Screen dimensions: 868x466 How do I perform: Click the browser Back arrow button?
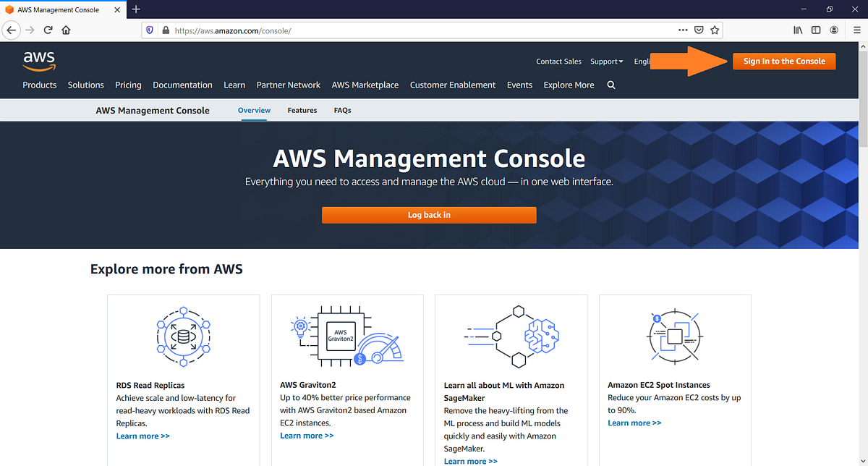coord(12,30)
